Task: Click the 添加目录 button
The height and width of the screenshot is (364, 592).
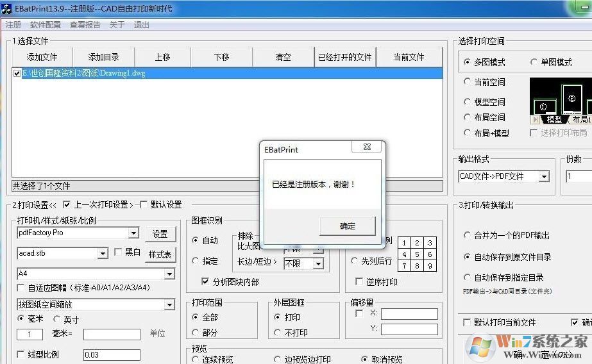Action: tap(103, 57)
